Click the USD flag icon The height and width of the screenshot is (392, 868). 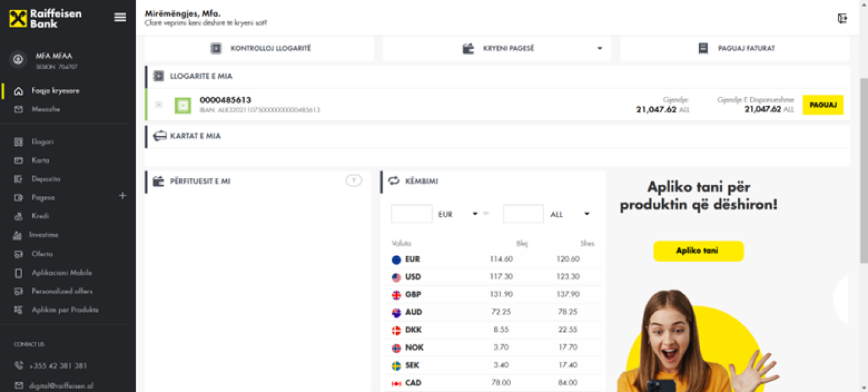(x=397, y=277)
